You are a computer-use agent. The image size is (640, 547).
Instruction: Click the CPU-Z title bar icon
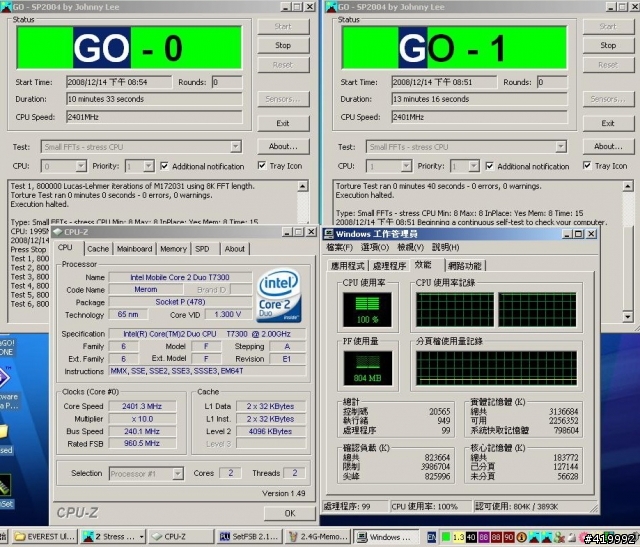[x=58, y=232]
